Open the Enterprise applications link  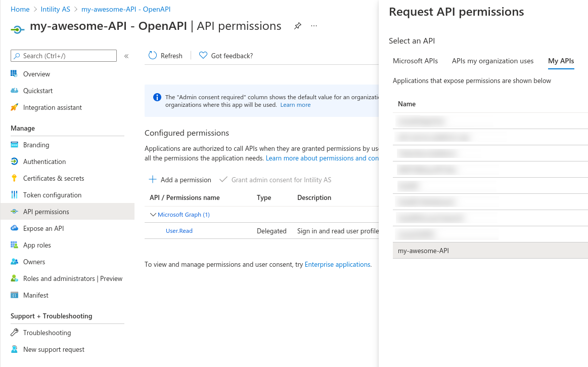pos(338,264)
